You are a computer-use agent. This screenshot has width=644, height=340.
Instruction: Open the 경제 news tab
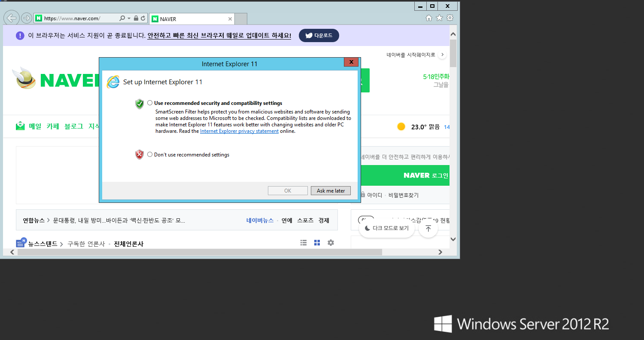pyautogui.click(x=324, y=221)
